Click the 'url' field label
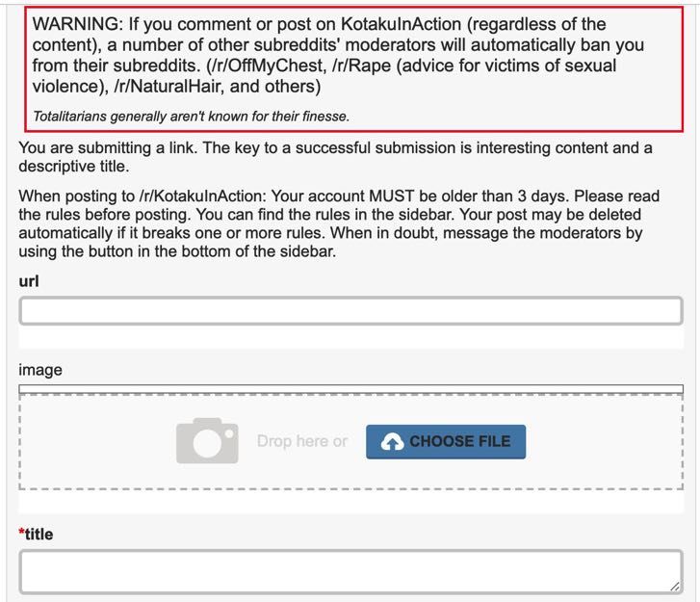This screenshot has height=602, width=700. 29,281
